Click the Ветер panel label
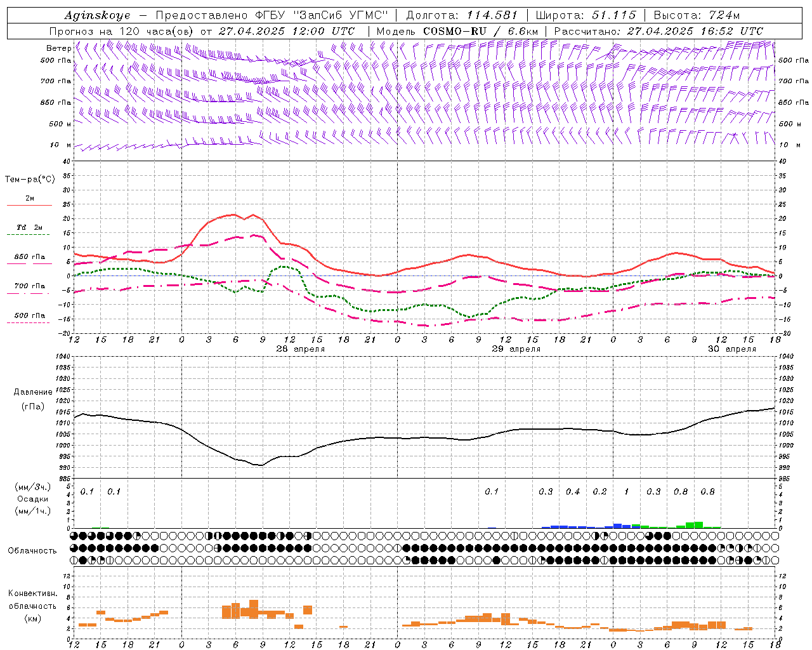Image resolution: width=812 pixels, height=650 pixels. tap(58, 48)
